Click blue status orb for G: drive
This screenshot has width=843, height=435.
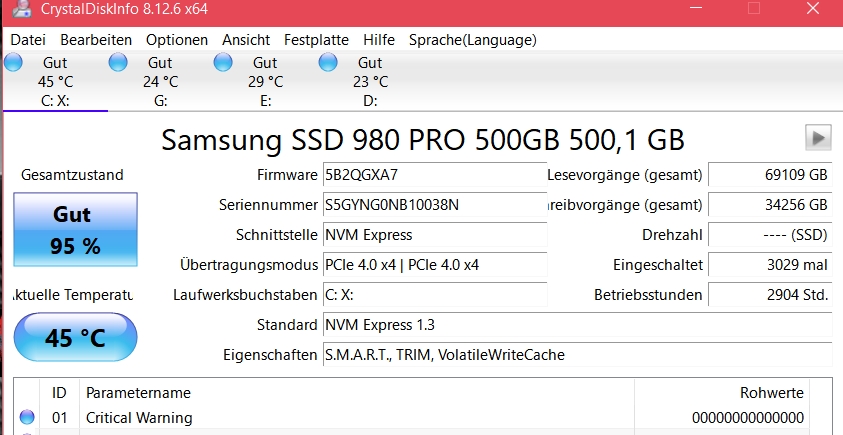click(118, 62)
